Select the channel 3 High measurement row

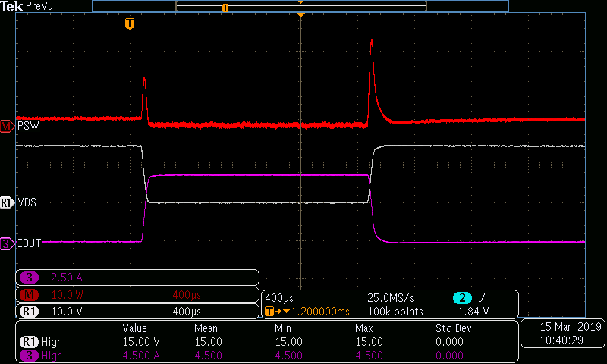coord(266,353)
